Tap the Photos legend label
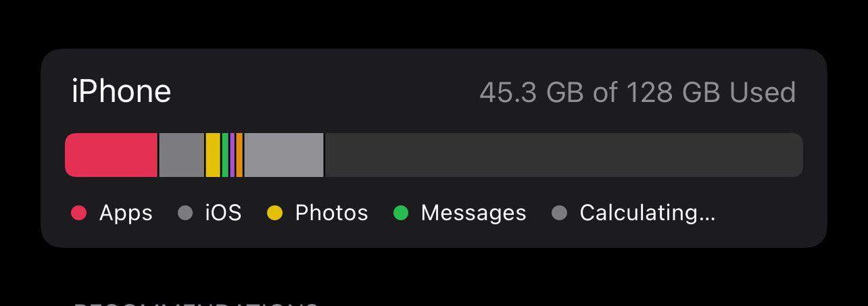 [x=331, y=213]
